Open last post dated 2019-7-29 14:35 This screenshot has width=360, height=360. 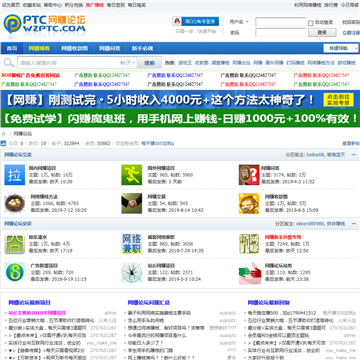click(186, 251)
